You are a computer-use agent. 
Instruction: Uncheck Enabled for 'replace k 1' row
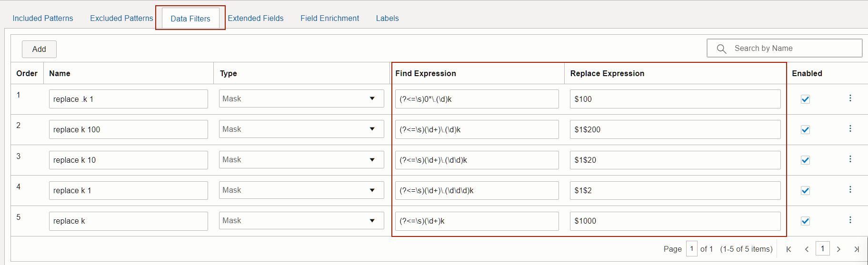point(805,190)
